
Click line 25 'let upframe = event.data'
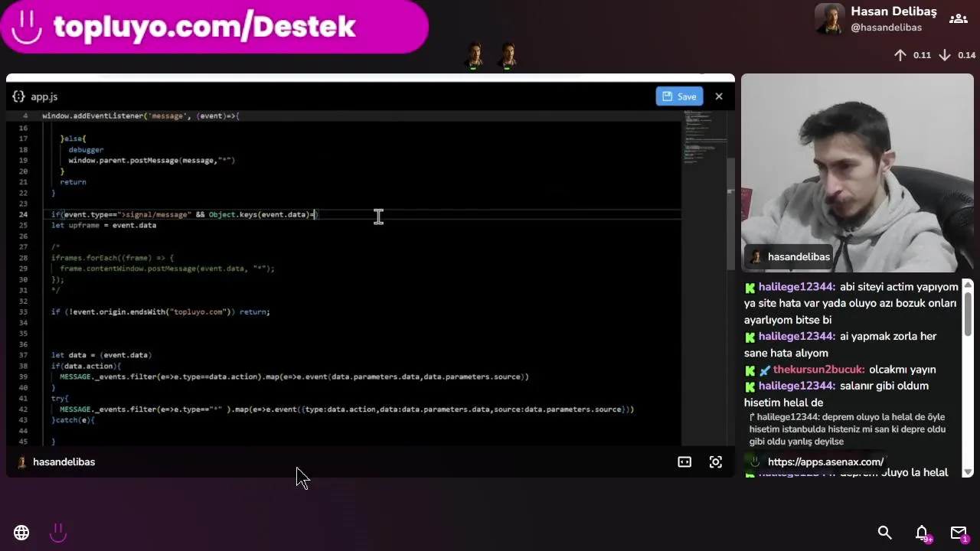(103, 225)
